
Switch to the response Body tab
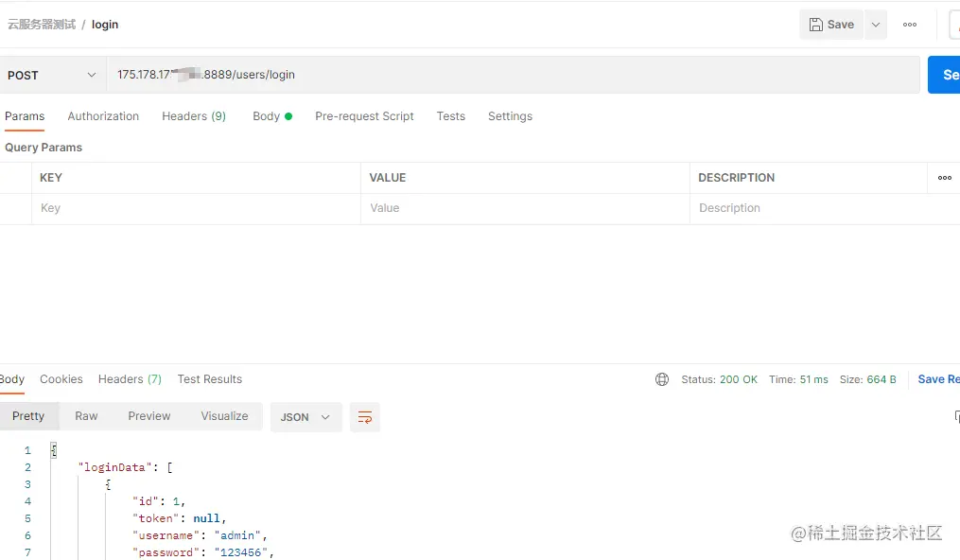pos(11,379)
